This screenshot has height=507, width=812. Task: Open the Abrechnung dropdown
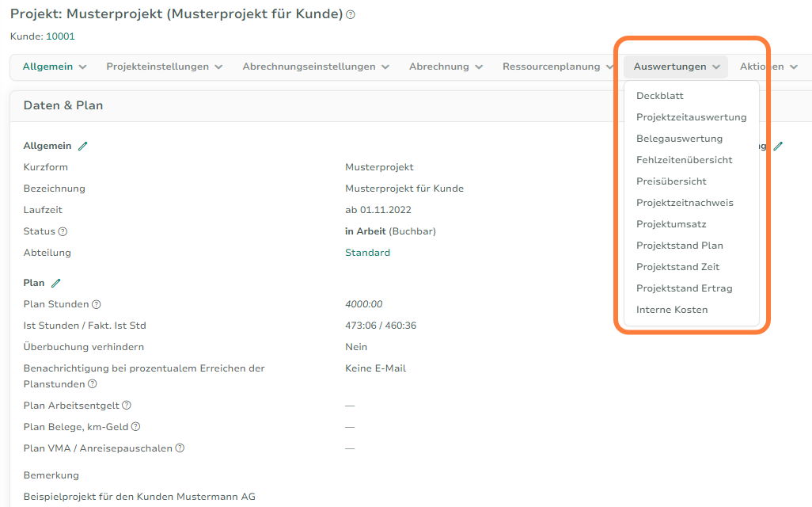pyautogui.click(x=446, y=67)
